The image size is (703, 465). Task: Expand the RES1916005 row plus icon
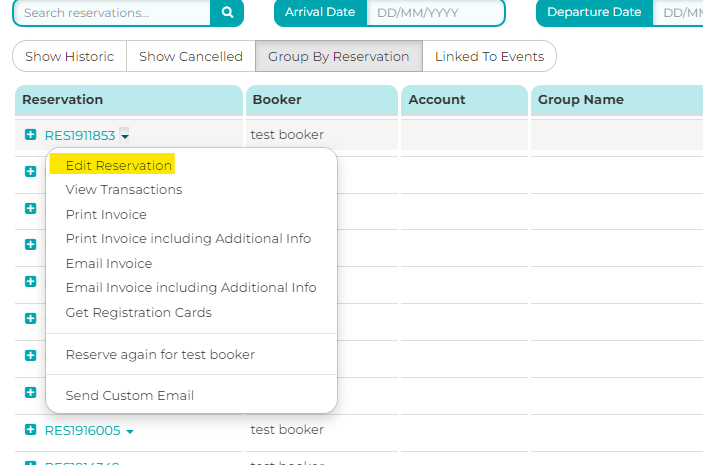30,430
